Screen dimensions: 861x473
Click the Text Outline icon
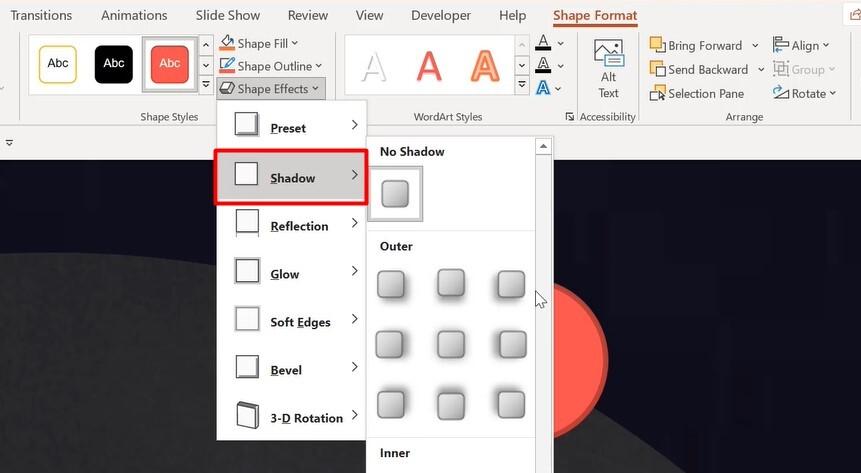coord(543,65)
